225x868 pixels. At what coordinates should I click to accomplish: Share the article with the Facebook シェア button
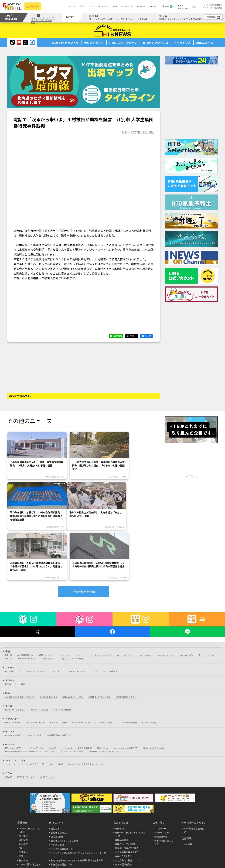(x=146, y=336)
